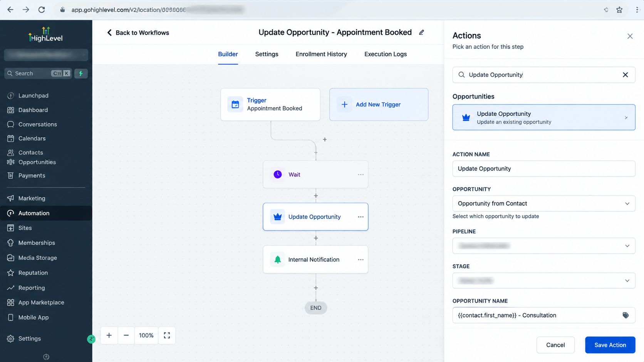This screenshot has height=362, width=644.
Task: Add step before END node
Action: click(x=316, y=287)
